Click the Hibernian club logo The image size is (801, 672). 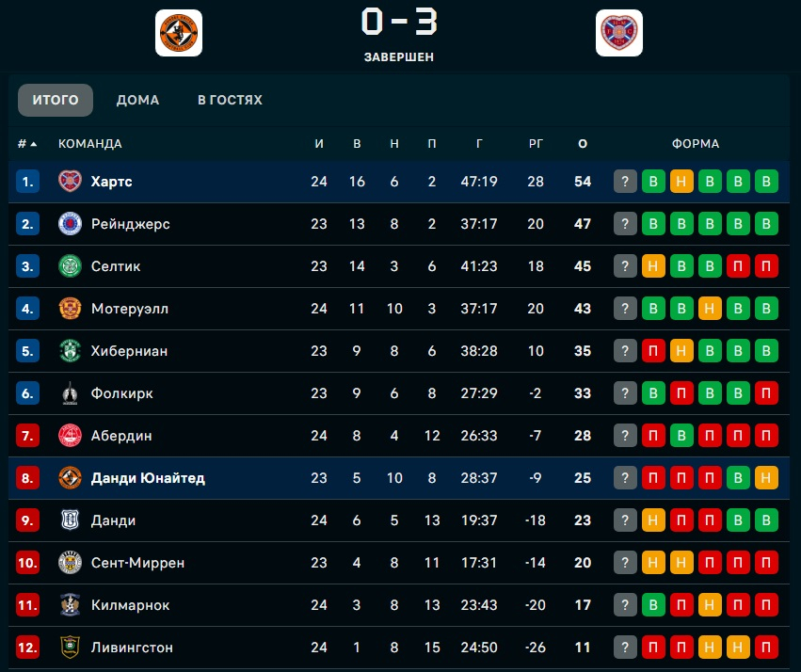tap(71, 351)
